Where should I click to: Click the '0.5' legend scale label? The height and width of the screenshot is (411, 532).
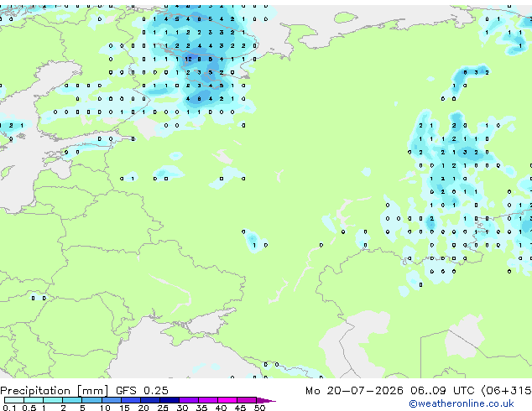[29, 408]
